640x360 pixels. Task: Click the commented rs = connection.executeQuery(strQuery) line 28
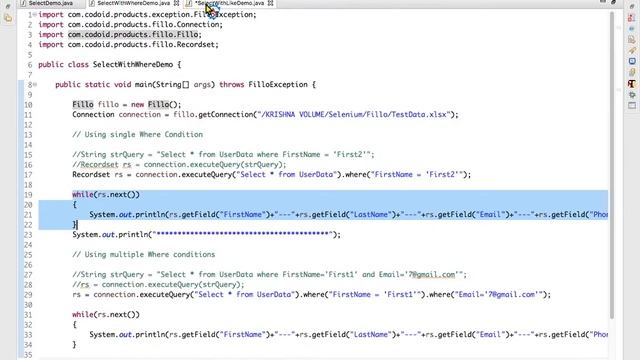point(158,284)
